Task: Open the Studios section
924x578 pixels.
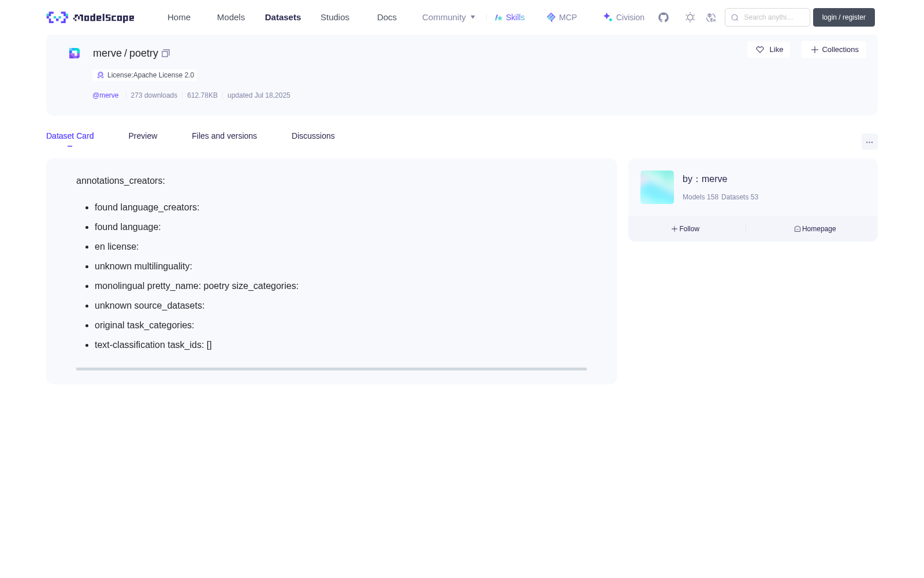Action: pos(335,17)
